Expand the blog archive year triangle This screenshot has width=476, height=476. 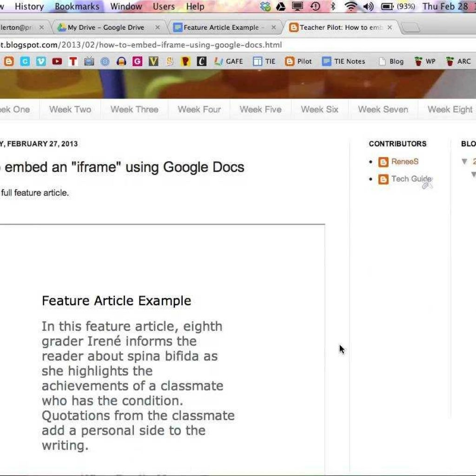click(x=464, y=161)
